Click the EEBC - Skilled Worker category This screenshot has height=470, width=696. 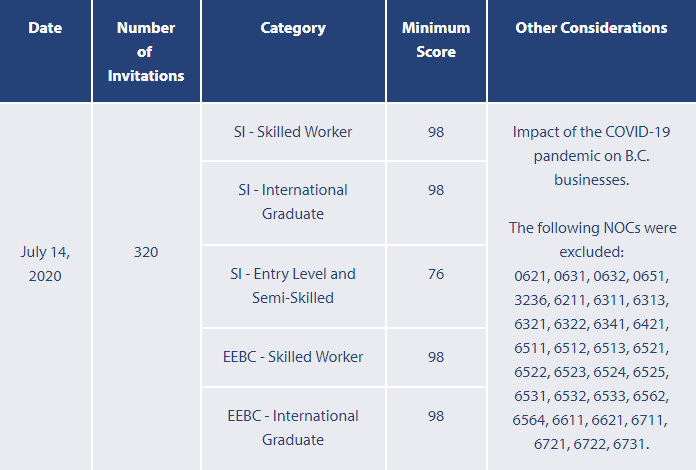(292, 357)
